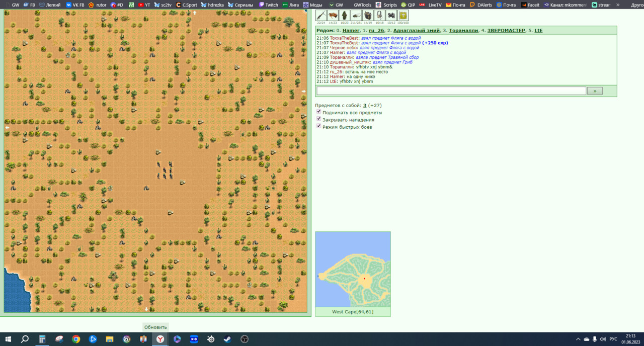
Task: Open Windows taskbar search
Action: tap(25, 339)
